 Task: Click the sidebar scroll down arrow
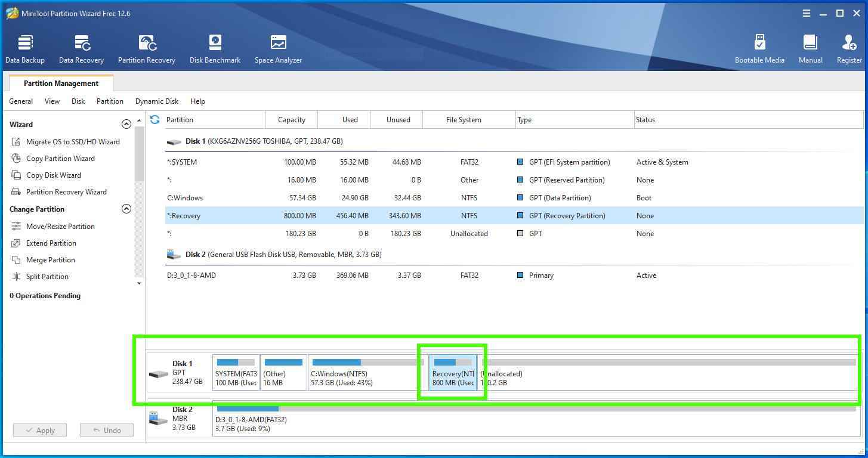(140, 283)
